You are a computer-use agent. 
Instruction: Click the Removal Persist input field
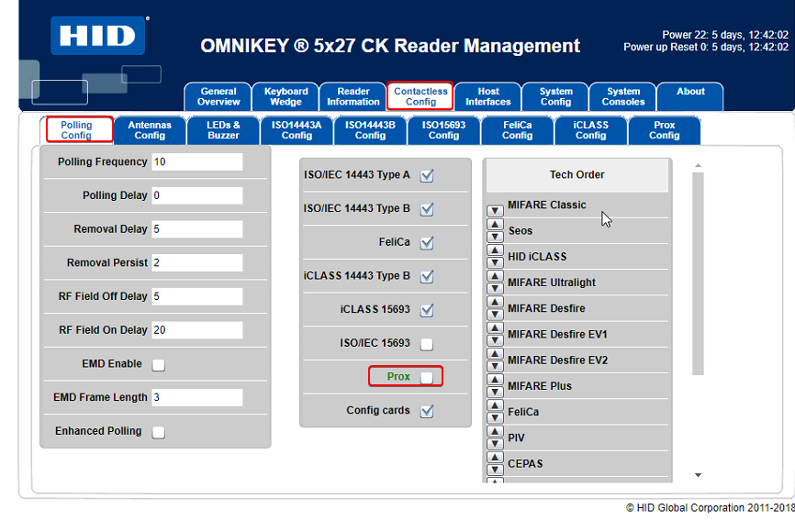pos(197,263)
